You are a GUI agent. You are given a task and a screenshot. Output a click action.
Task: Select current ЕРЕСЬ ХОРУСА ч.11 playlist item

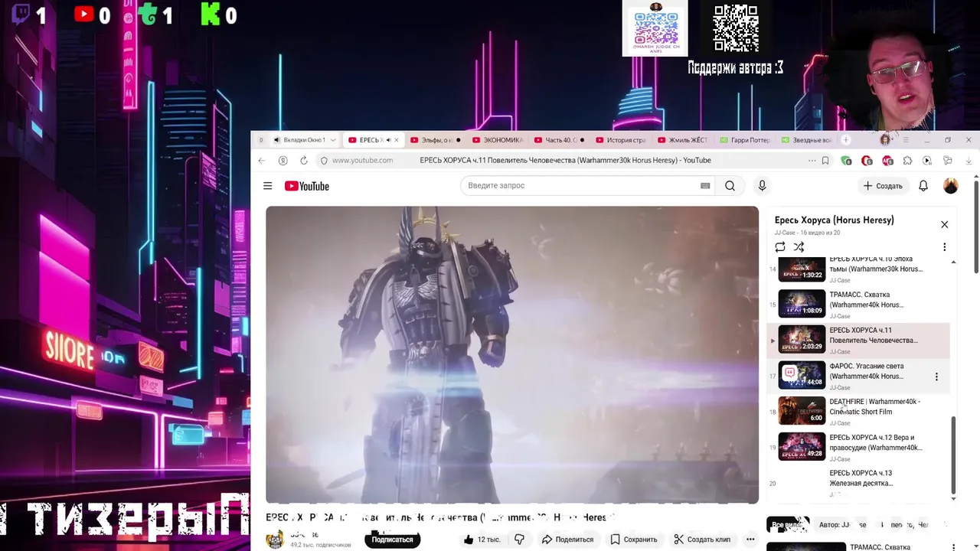[860, 341]
